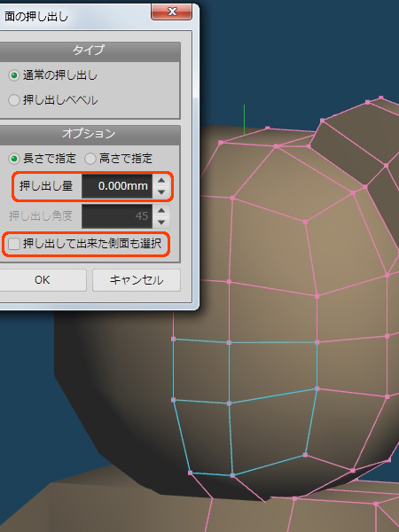
Task: Switch to 高さで指定 mode
Action: click(90, 159)
